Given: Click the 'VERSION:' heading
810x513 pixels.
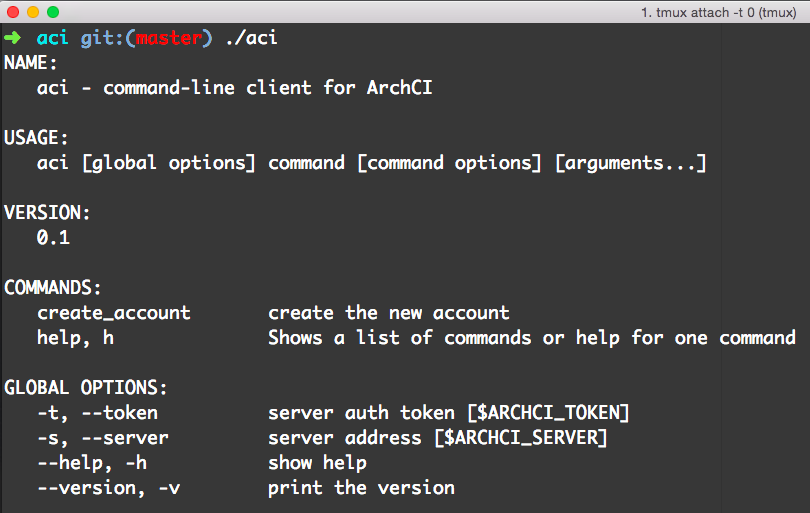Looking at the screenshot, I should (x=47, y=212).
